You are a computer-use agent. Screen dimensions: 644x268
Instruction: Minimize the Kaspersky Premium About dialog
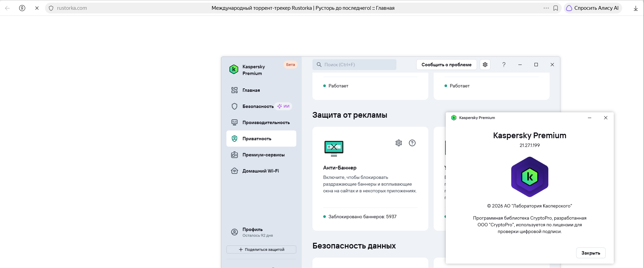(x=590, y=118)
